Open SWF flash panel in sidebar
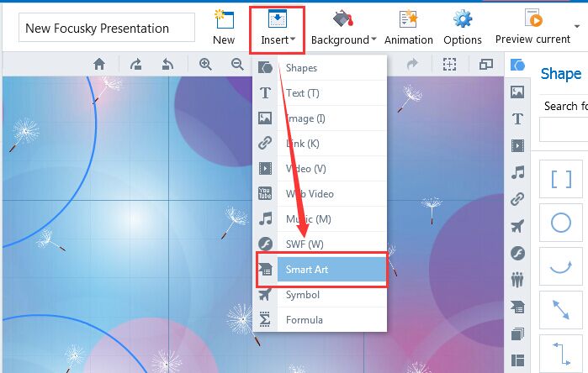588x373 pixels. click(x=517, y=253)
